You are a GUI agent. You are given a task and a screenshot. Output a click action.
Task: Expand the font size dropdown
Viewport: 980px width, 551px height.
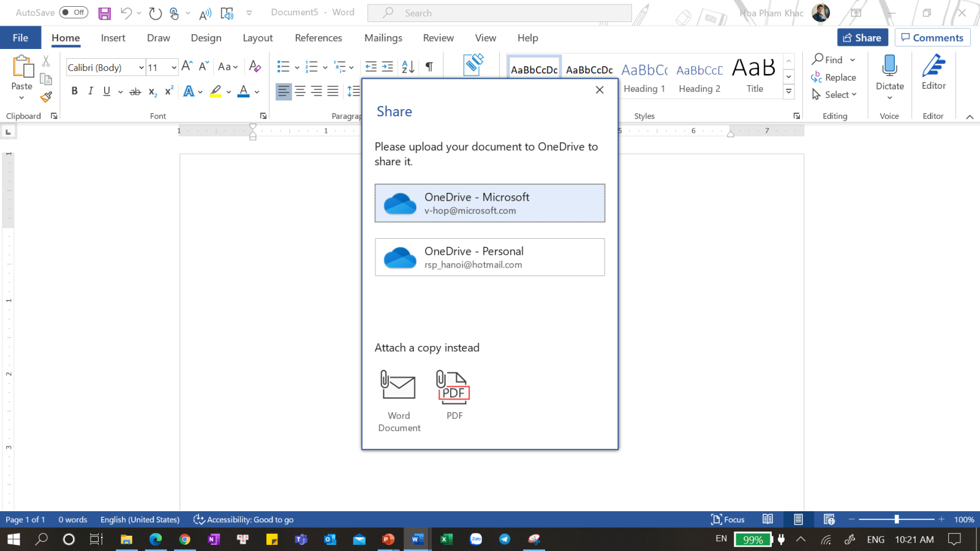pos(174,67)
